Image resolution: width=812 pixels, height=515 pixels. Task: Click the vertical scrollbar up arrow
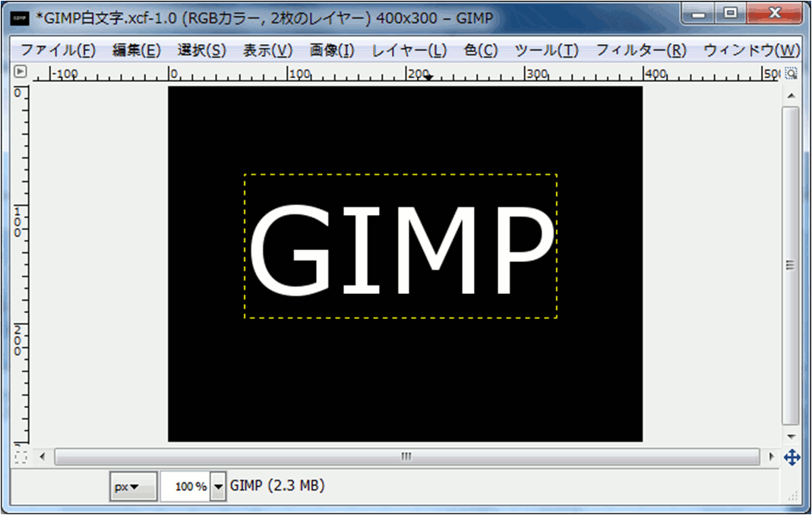click(x=791, y=96)
